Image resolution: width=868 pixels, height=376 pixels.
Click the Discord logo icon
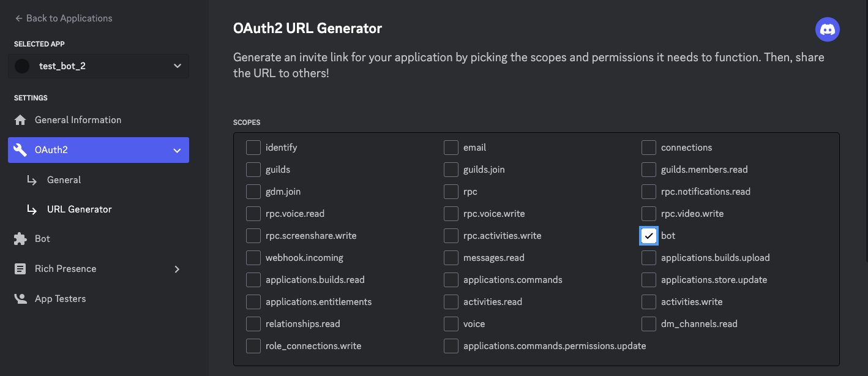(x=827, y=29)
